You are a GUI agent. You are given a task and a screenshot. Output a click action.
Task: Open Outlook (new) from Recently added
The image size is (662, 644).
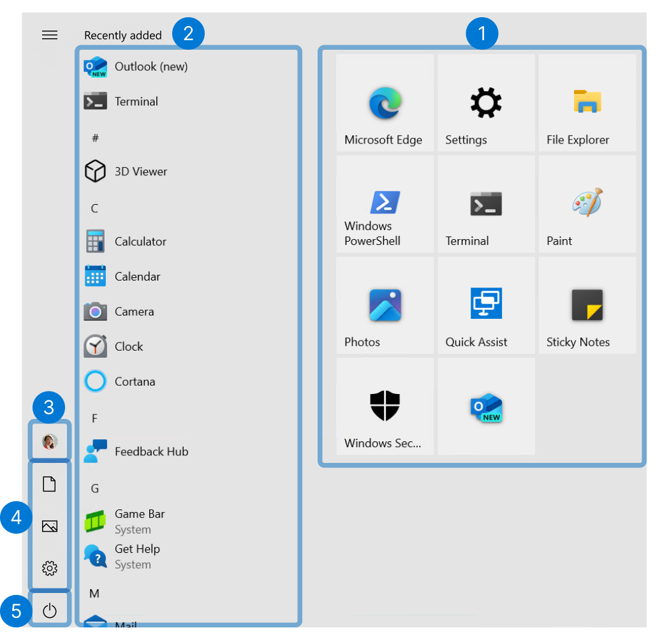pyautogui.click(x=151, y=66)
